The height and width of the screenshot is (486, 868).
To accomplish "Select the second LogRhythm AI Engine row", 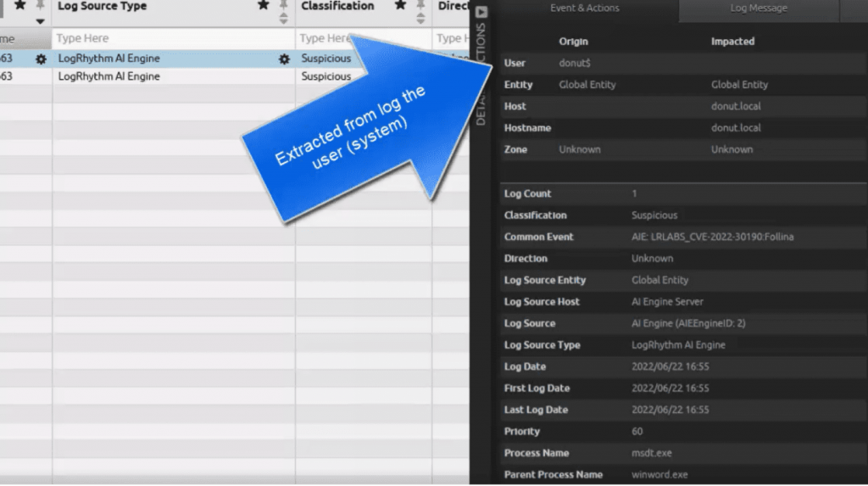I will point(109,76).
